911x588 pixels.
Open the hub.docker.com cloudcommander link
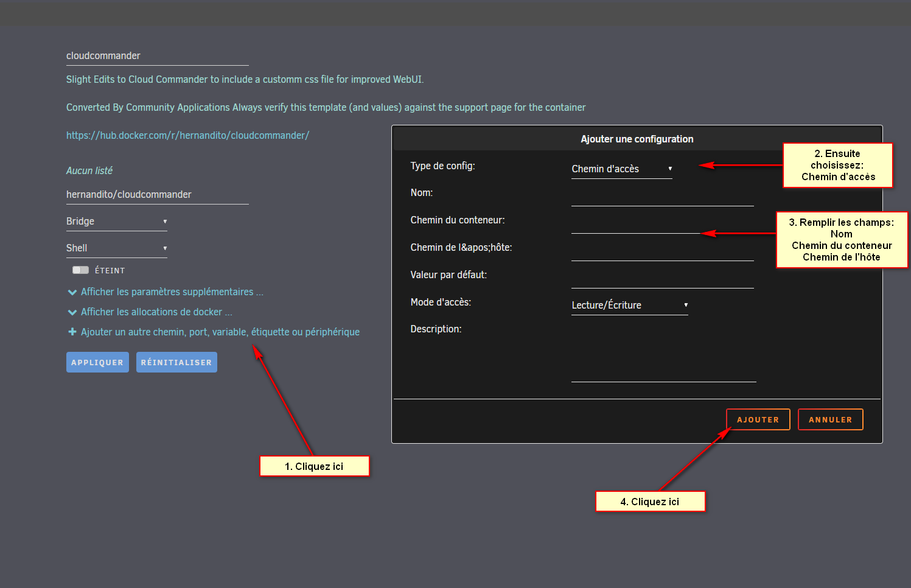pyautogui.click(x=187, y=135)
